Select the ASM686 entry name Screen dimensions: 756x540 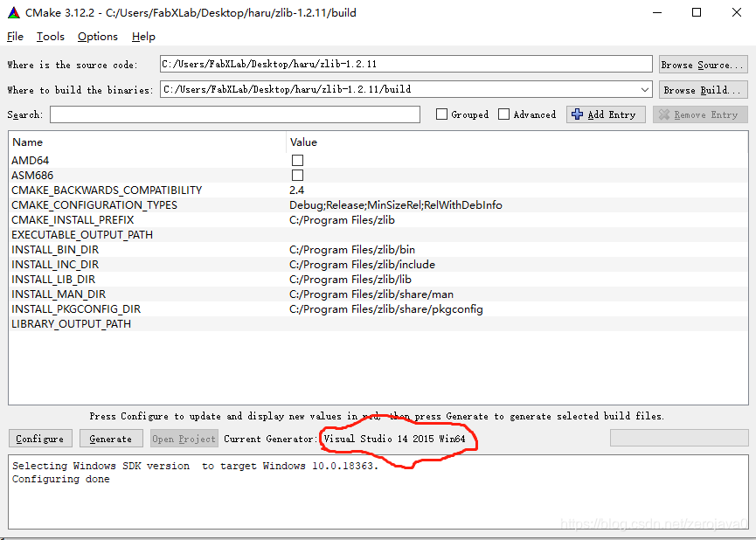[32, 176]
